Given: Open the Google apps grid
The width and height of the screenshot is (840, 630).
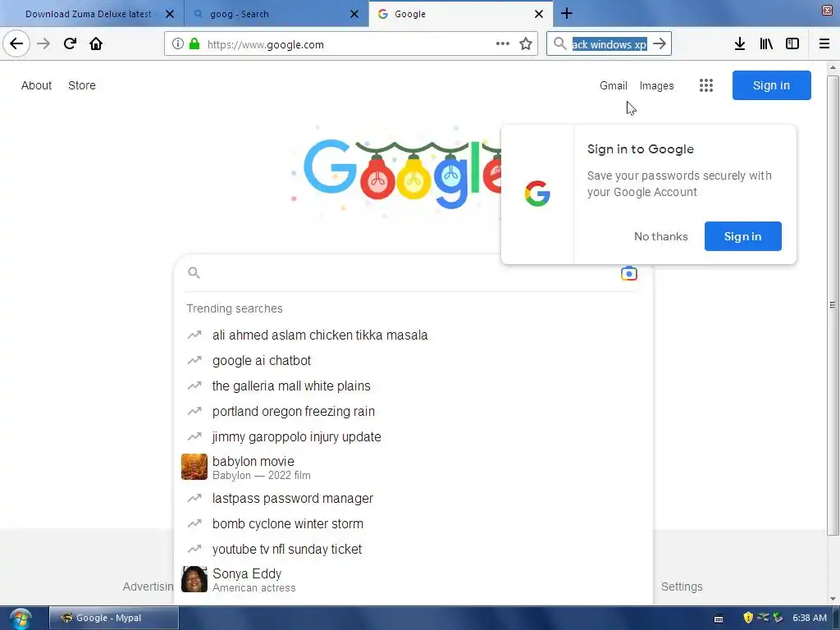Looking at the screenshot, I should (x=706, y=85).
